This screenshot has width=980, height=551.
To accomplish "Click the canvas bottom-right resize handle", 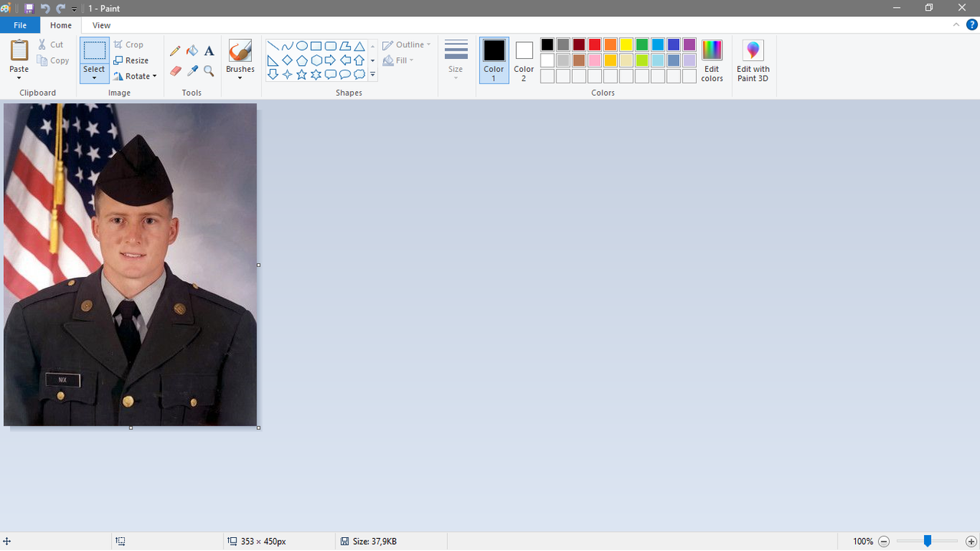I will [x=259, y=428].
